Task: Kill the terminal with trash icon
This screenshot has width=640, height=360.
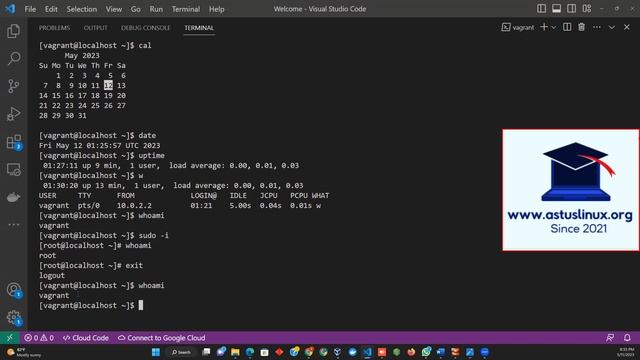Action: tap(582, 27)
